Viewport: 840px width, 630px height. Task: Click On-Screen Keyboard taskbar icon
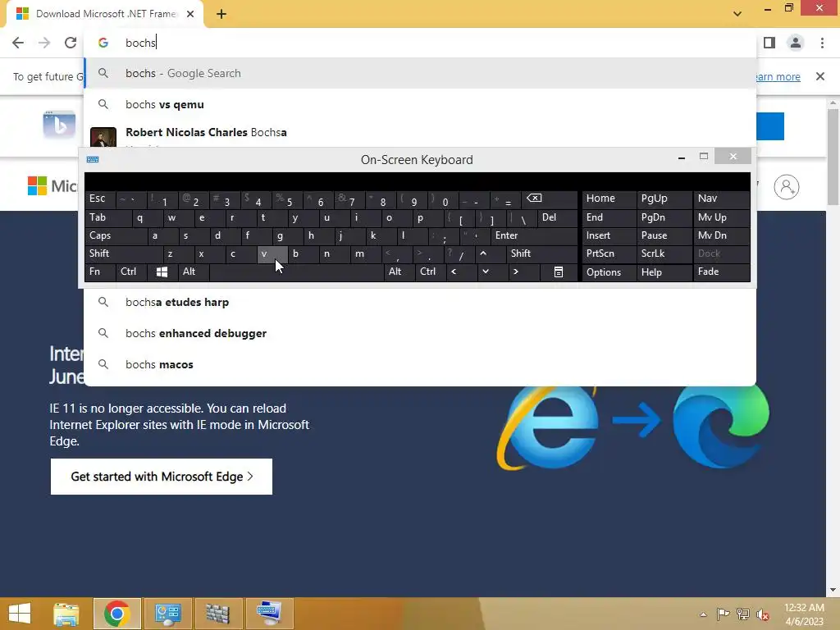(269, 614)
